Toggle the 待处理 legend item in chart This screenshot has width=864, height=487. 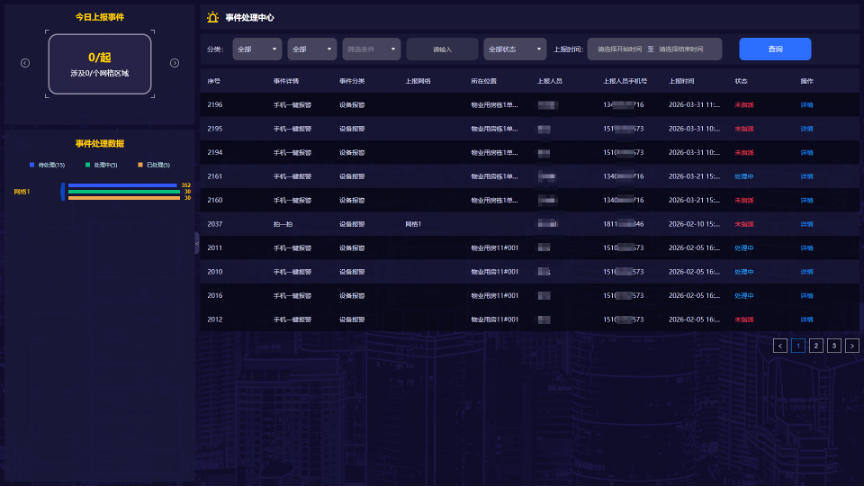pyautogui.click(x=47, y=164)
